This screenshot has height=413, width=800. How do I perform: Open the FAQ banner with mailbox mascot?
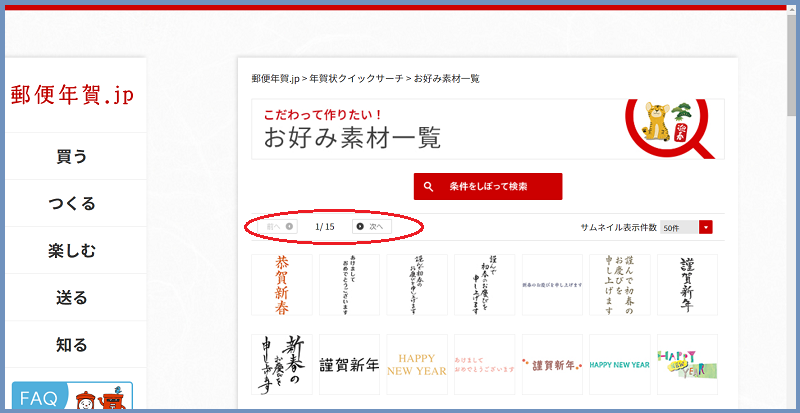point(72,396)
